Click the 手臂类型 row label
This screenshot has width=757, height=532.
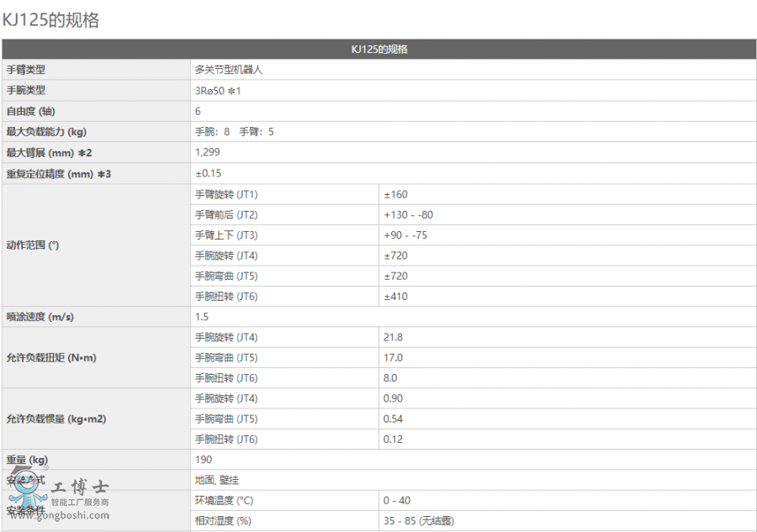click(x=26, y=70)
